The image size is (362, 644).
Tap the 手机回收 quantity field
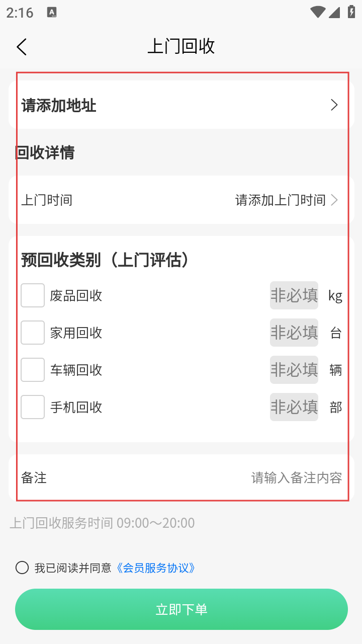(x=294, y=407)
